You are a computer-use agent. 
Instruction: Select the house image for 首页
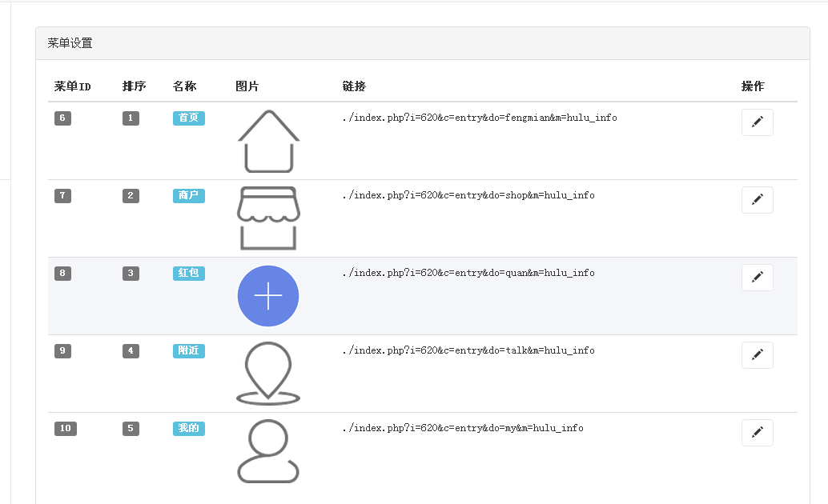pos(268,141)
